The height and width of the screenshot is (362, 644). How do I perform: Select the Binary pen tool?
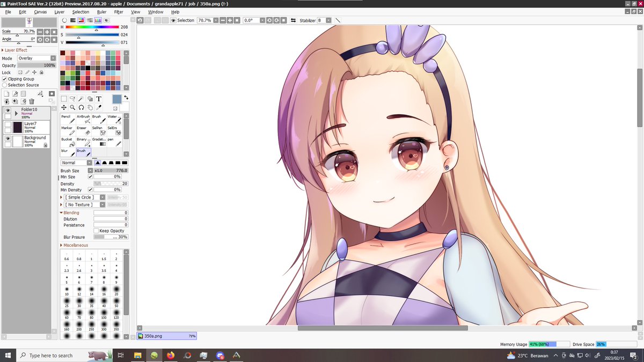pos(83,142)
